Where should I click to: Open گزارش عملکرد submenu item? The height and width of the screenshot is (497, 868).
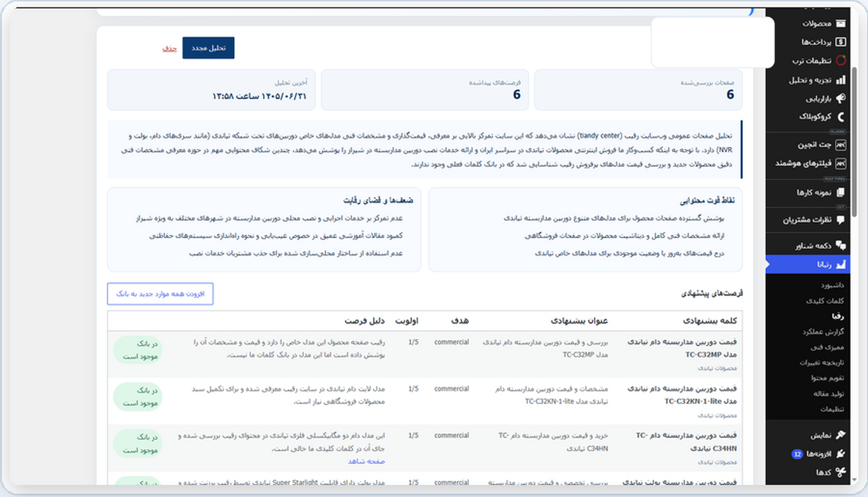pos(823,331)
